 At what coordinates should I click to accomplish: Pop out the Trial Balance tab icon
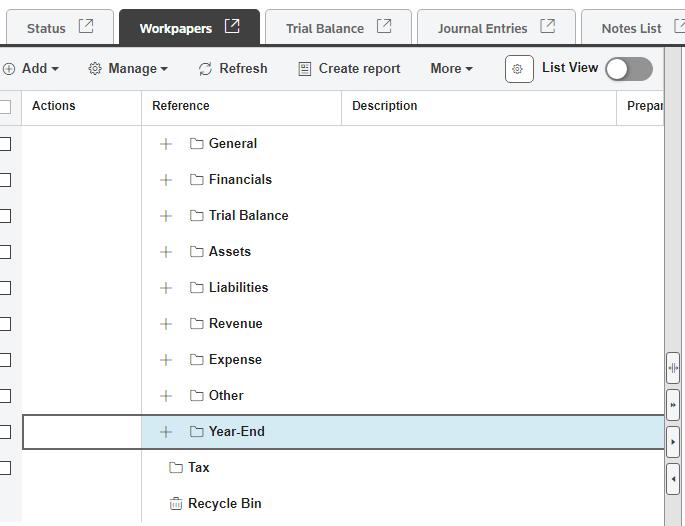(x=384, y=27)
